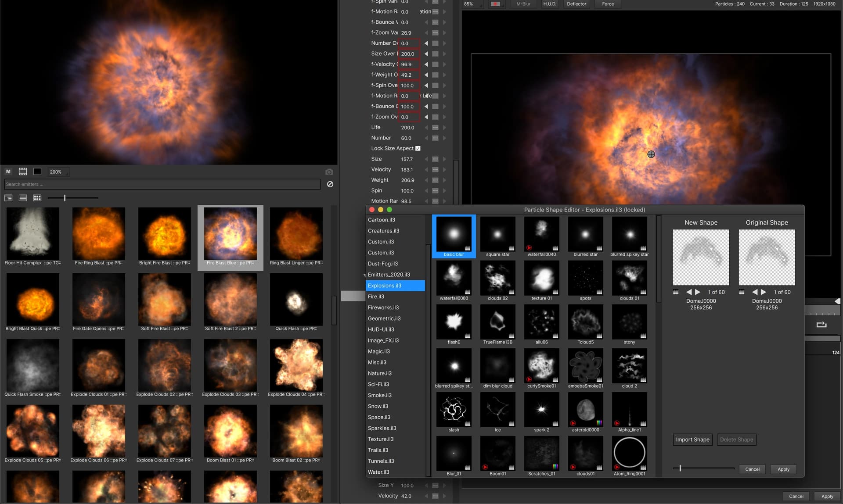The image size is (843, 504).
Task: Click the clear search icon beside Search emitters
Action: (x=330, y=184)
